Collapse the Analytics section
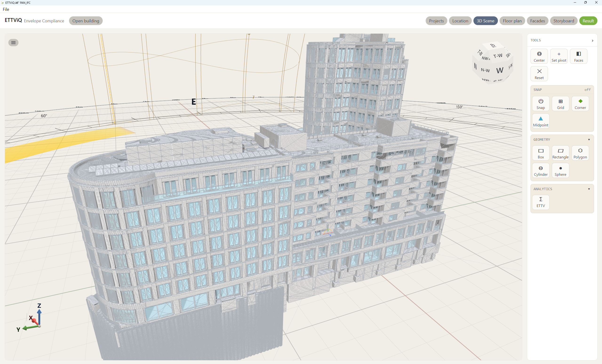 coord(589,189)
